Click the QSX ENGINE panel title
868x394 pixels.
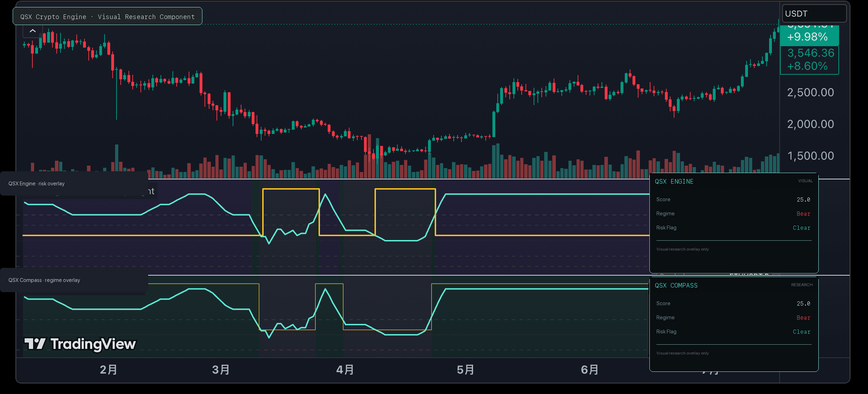click(674, 181)
